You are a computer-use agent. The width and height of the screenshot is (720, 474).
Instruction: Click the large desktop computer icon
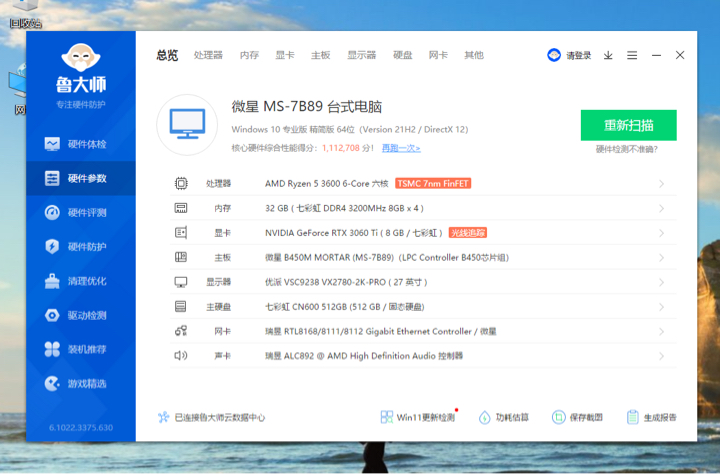tap(187, 124)
